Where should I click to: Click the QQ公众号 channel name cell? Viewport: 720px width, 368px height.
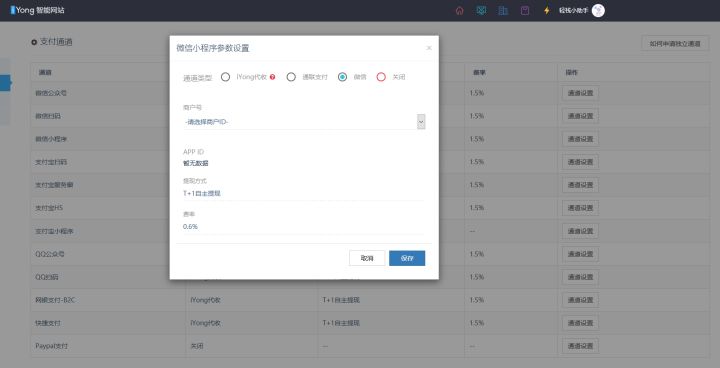pos(50,254)
